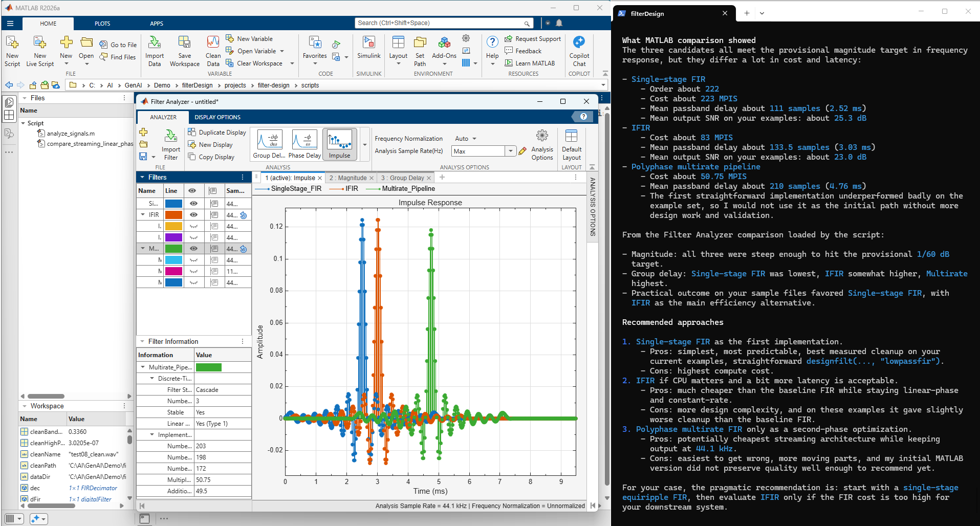Select the Group Delay analysis
Image resolution: width=980 pixels, height=526 pixels.
(269, 144)
